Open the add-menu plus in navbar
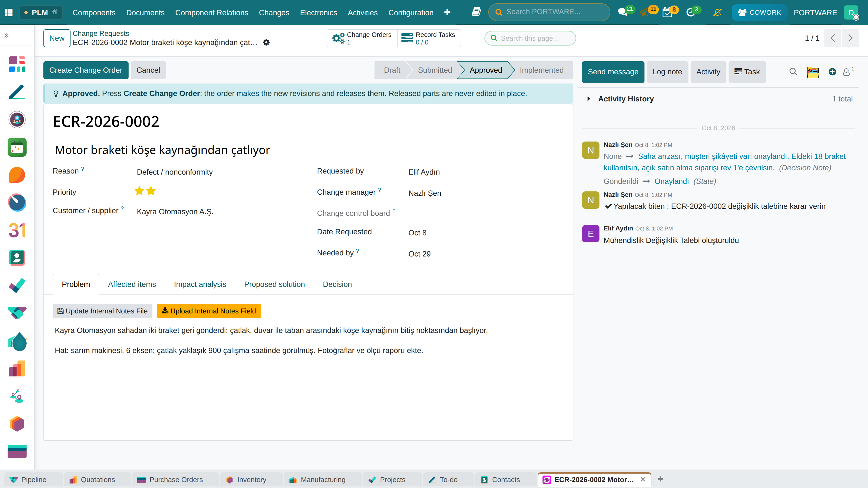 coord(447,12)
